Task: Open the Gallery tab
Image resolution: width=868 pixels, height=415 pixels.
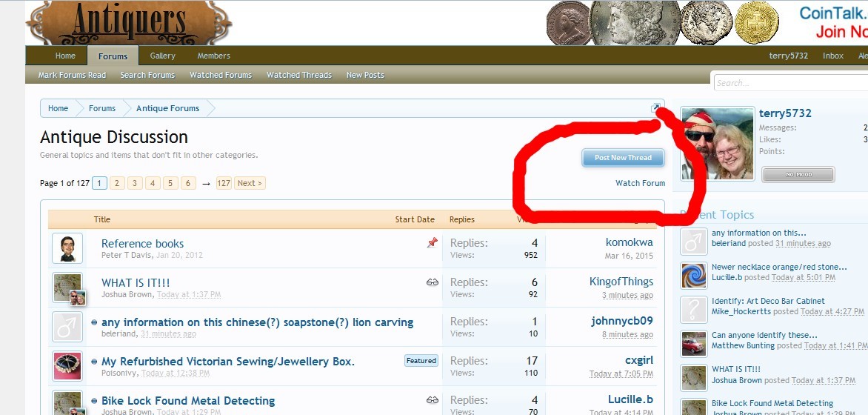Action: pos(163,56)
